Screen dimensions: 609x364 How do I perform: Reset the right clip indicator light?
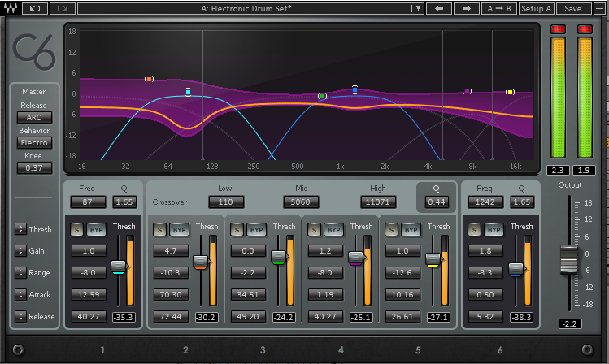(x=585, y=29)
